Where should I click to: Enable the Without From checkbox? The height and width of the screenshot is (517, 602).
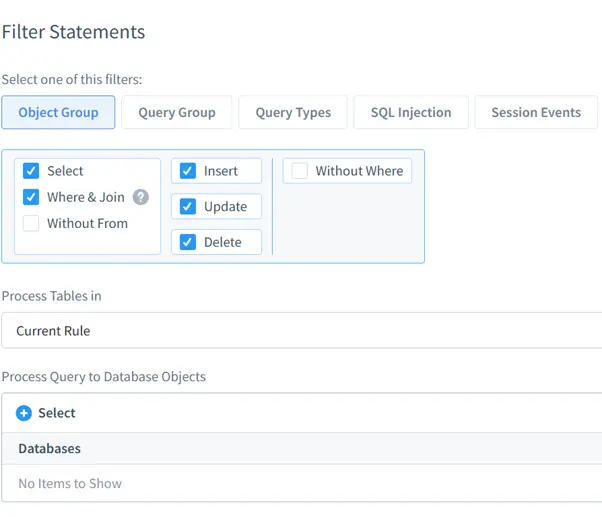click(x=31, y=223)
